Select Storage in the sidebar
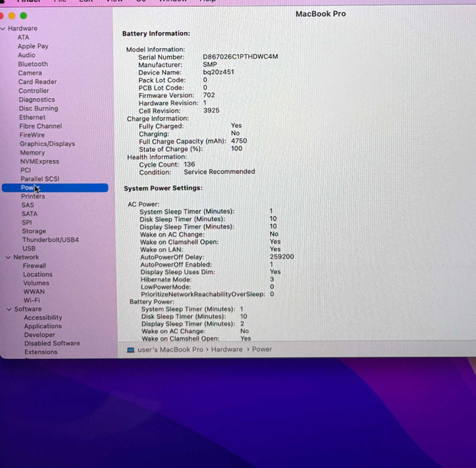476x468 pixels. click(34, 231)
